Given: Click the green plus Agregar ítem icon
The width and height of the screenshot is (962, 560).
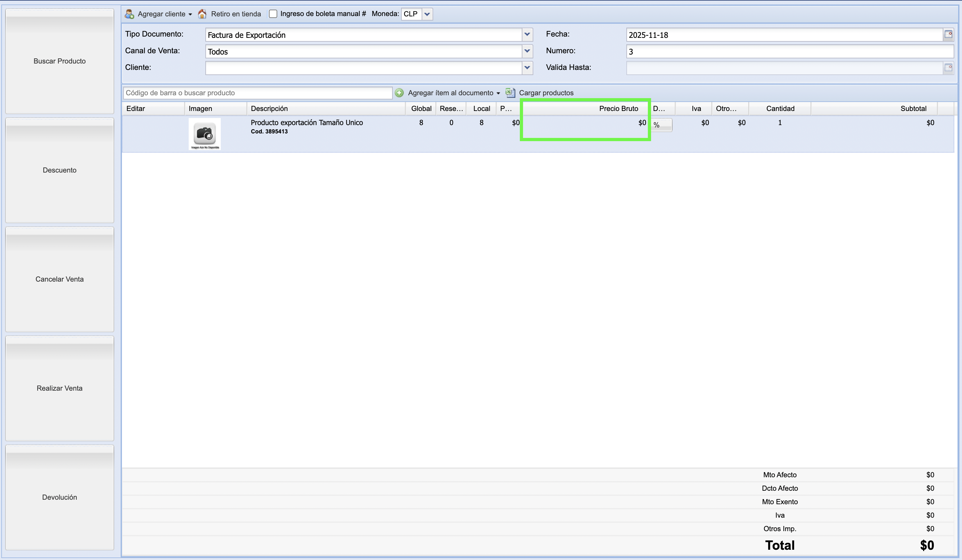Looking at the screenshot, I should click(x=399, y=93).
